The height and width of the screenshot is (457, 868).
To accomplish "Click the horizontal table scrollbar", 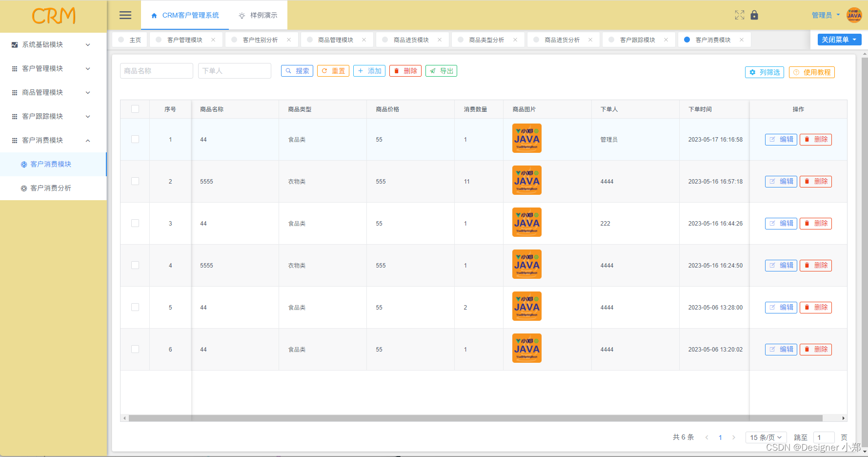I will (476, 418).
